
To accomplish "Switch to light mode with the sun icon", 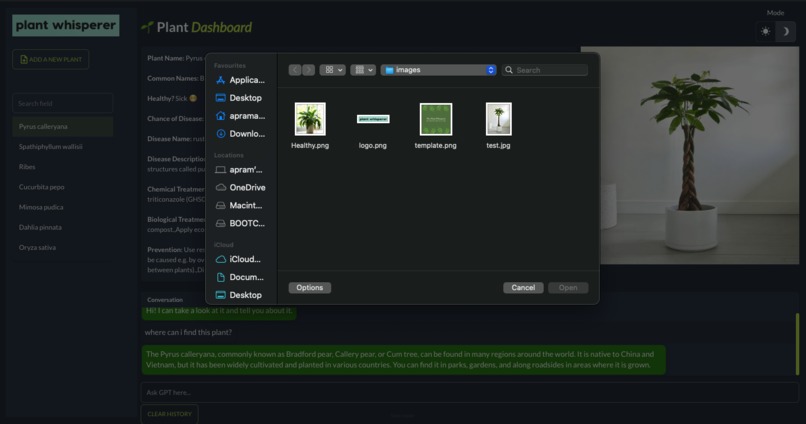I will point(765,31).
